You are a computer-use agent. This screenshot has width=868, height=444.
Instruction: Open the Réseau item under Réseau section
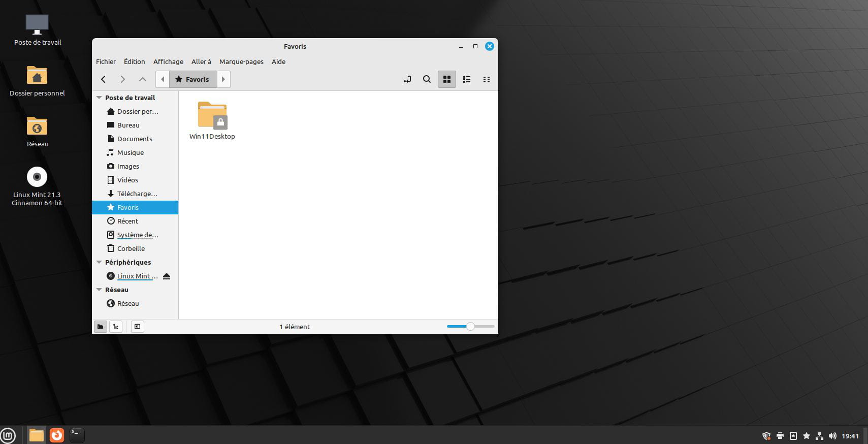point(135,303)
